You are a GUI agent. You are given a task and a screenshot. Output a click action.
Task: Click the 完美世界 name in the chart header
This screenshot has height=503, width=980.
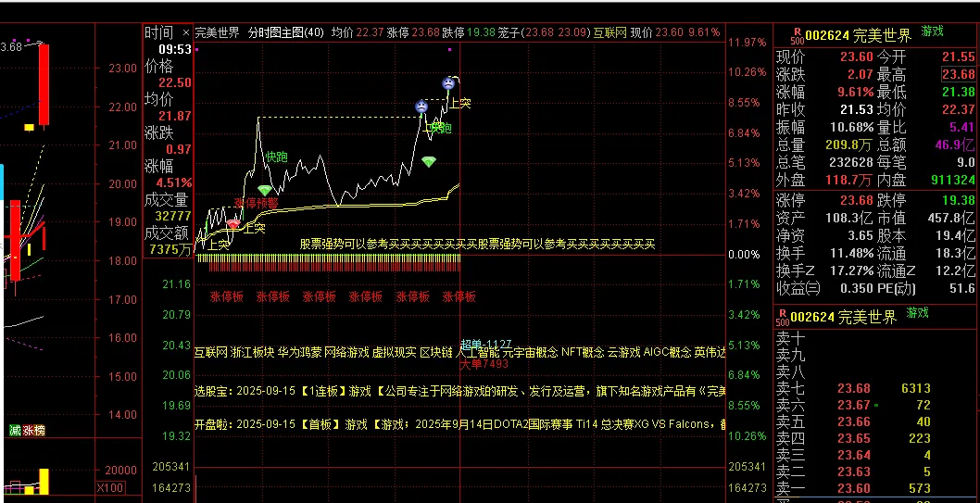216,32
